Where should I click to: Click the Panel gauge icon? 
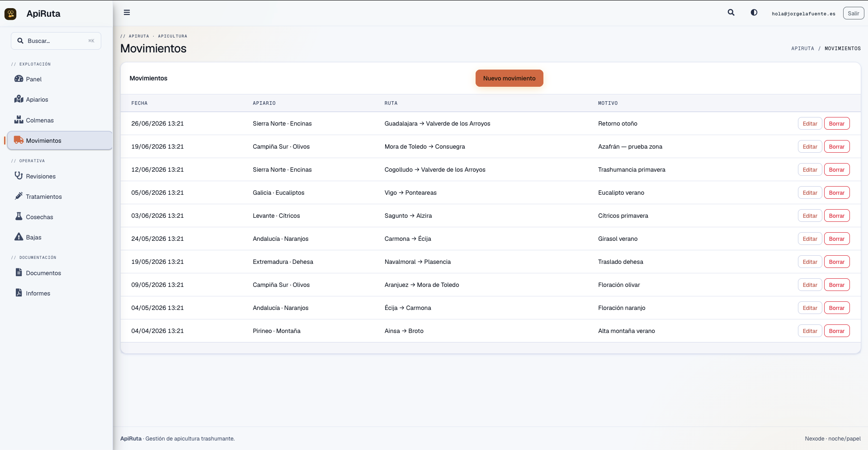(x=19, y=79)
